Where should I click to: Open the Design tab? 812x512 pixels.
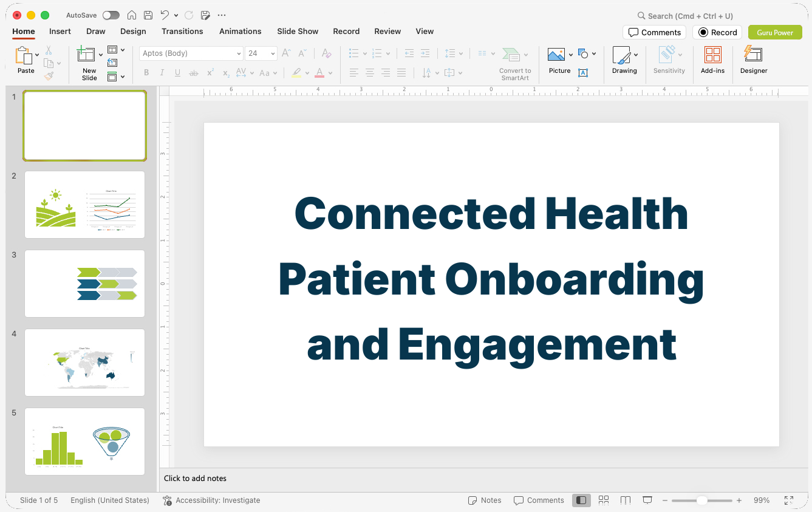(133, 31)
